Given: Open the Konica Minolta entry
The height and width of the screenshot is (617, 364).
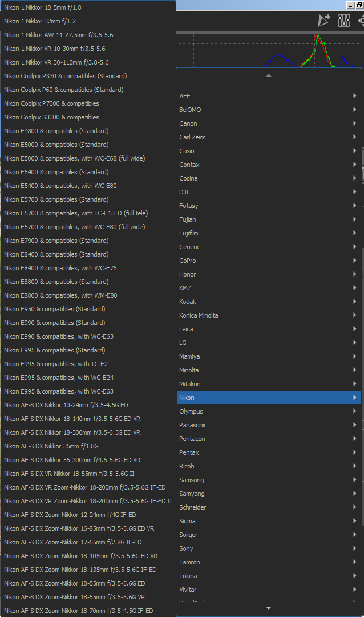Looking at the screenshot, I should (269, 315).
